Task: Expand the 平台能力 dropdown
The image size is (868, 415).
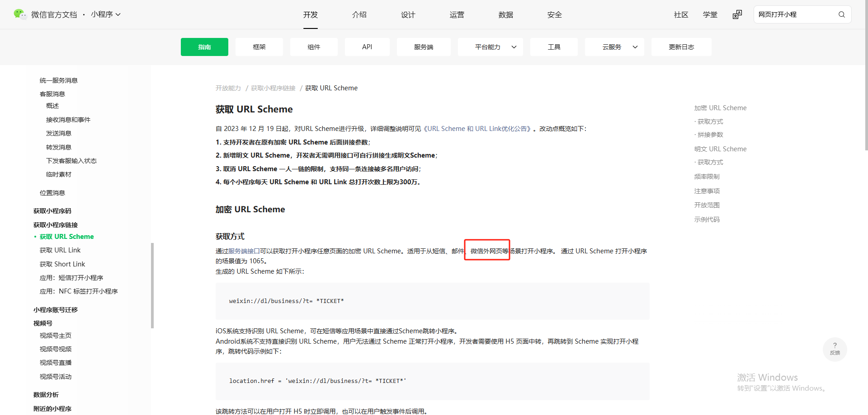Action: 491,47
